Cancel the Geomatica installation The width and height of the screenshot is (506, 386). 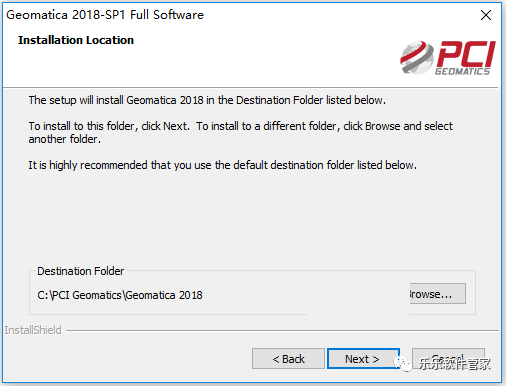point(448,359)
